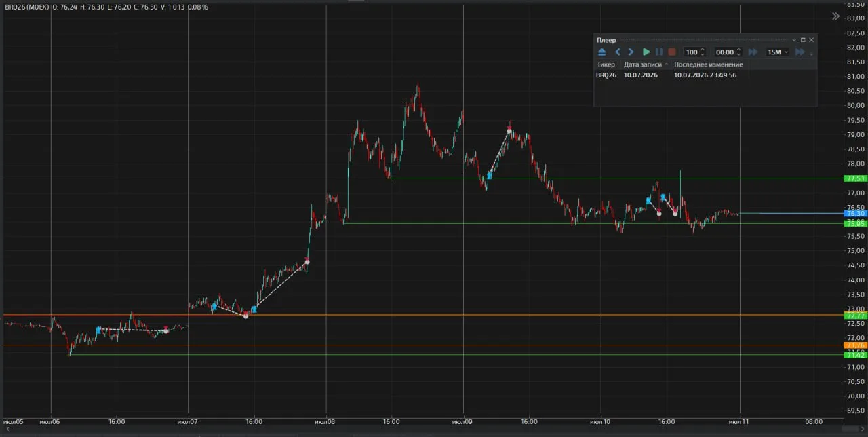Open the Плеер panel options chevron menu
This screenshot has height=437, width=868.
click(x=794, y=40)
